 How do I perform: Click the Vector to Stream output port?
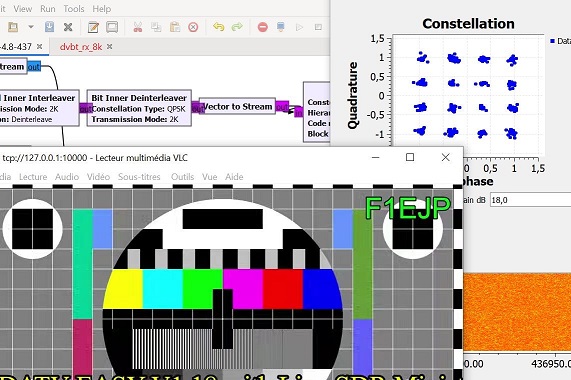click(x=282, y=107)
